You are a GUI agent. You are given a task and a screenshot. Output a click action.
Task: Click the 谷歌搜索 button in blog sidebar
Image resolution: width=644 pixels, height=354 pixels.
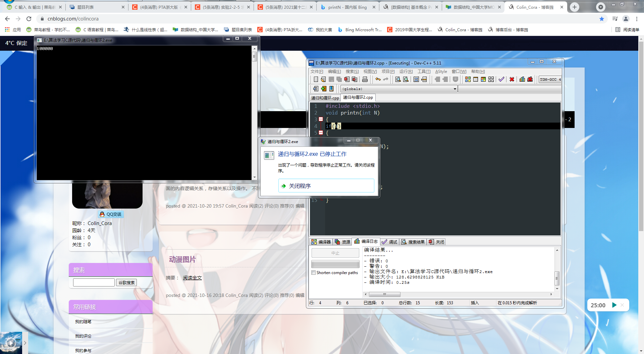point(126,282)
